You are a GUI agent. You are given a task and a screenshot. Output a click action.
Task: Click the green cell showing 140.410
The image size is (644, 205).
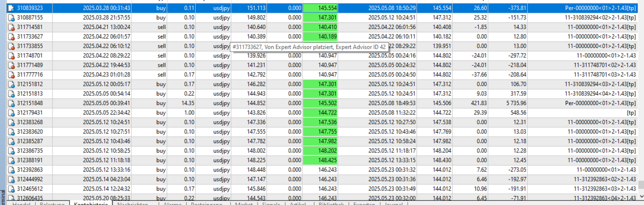pyautogui.click(x=320, y=27)
